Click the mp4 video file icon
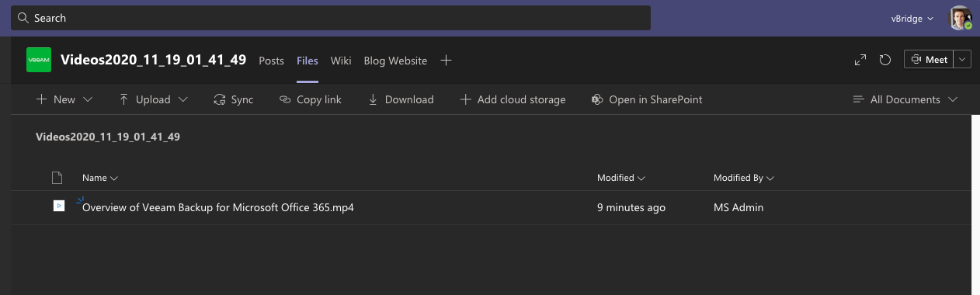The height and width of the screenshot is (295, 980). pyautogui.click(x=59, y=206)
